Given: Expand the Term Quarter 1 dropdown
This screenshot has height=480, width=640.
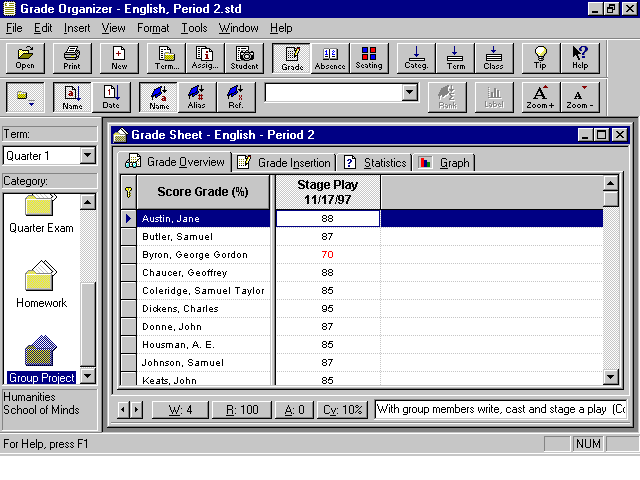Looking at the screenshot, I should point(87,155).
